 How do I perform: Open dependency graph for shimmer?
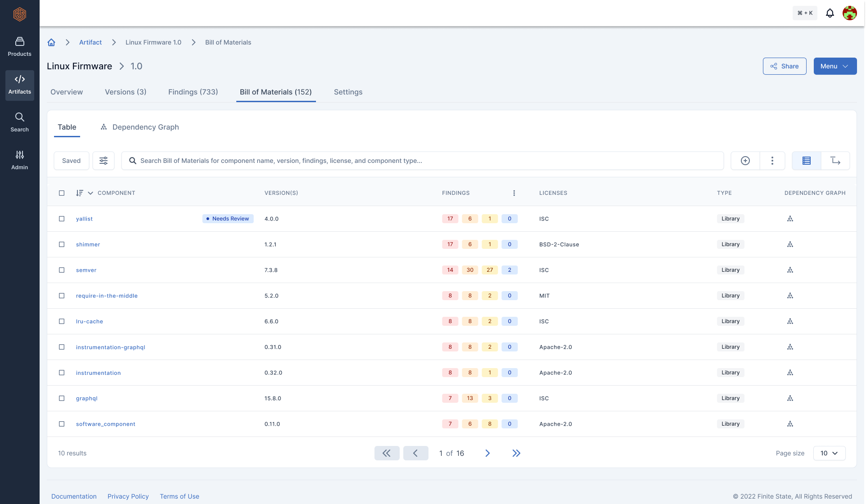[x=790, y=244]
